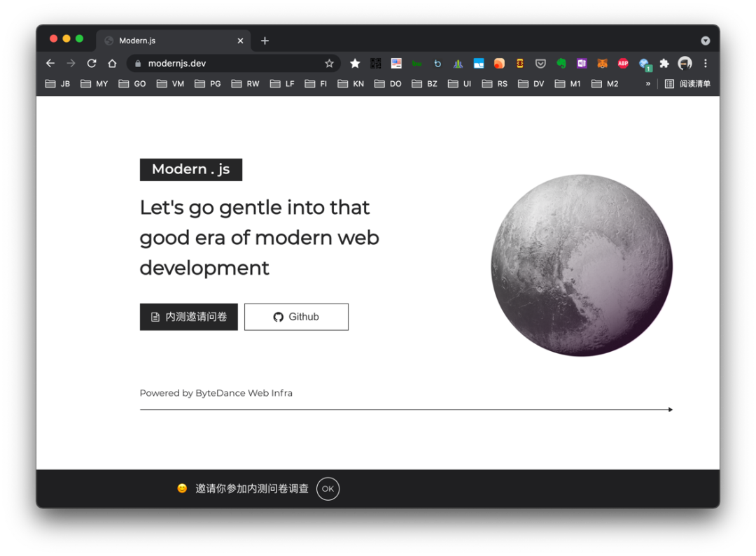Open the extension with badge count 1
Image resolution: width=756 pixels, height=556 pixels.
(644, 64)
